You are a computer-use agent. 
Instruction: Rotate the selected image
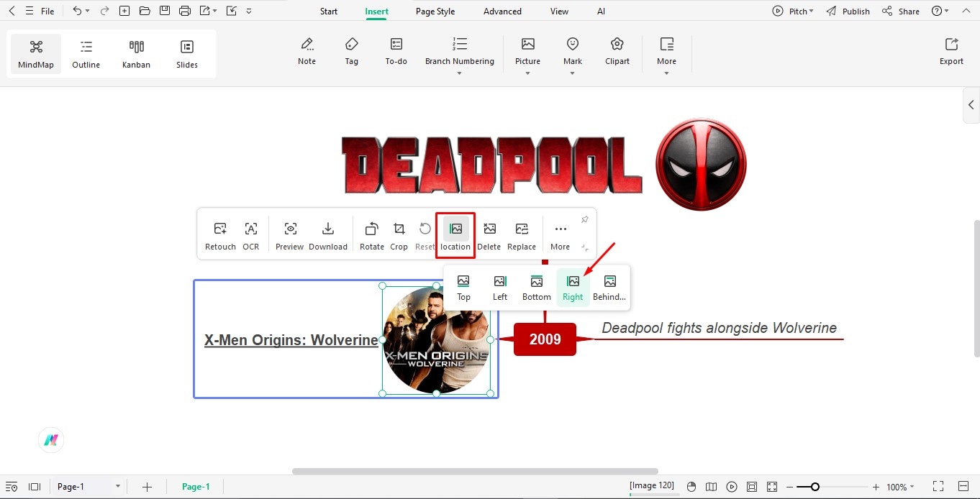click(x=372, y=237)
